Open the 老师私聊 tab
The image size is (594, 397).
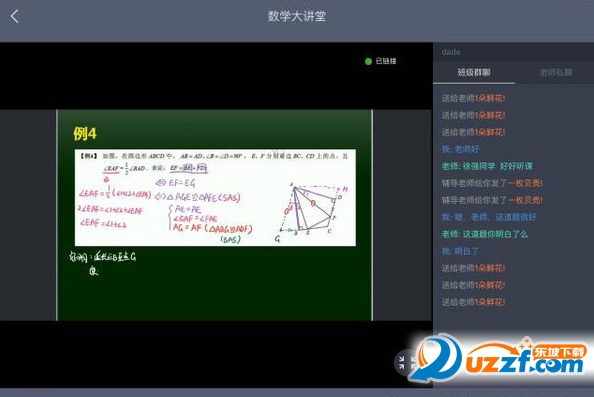(x=556, y=72)
